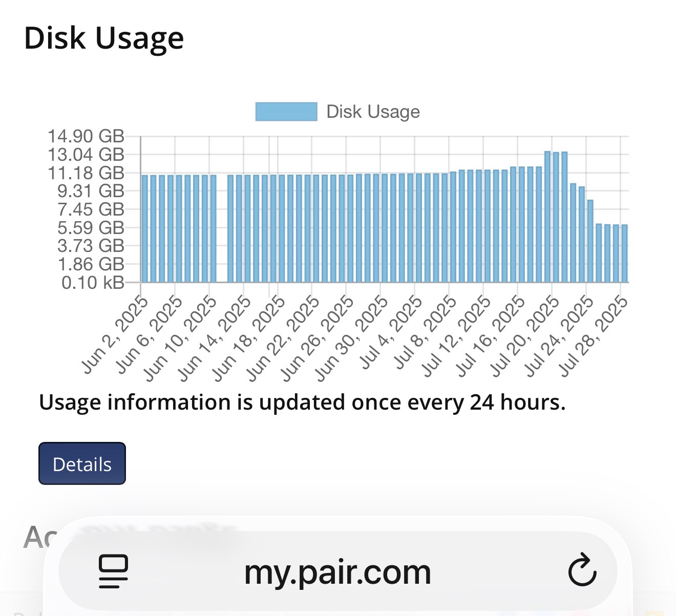Click the 7.45 GB y-axis label
The width and height of the screenshot is (676, 616).
tap(91, 209)
